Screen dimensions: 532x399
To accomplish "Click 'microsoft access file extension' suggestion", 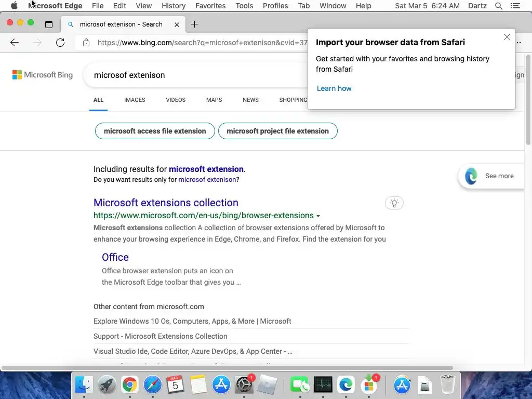I will (x=155, y=131).
